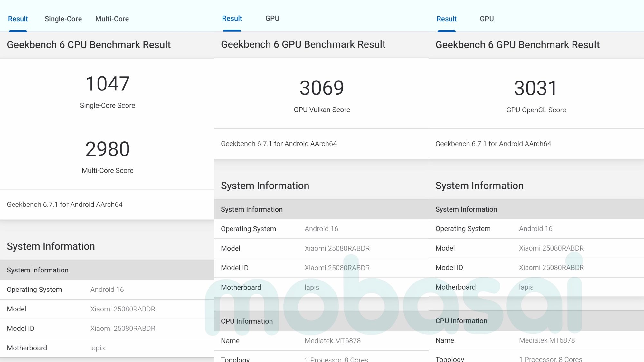Click Name label in Vulkan CPU Information table
644x362 pixels.
pyautogui.click(x=230, y=341)
